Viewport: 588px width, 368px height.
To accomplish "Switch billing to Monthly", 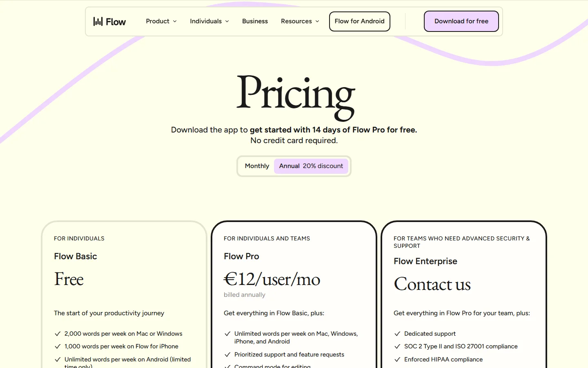I will 257,166.
